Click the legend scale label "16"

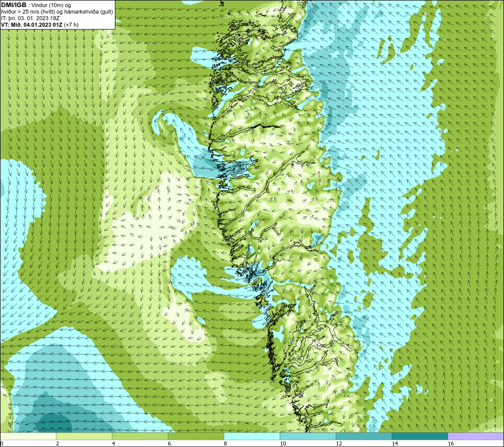[x=451, y=443]
